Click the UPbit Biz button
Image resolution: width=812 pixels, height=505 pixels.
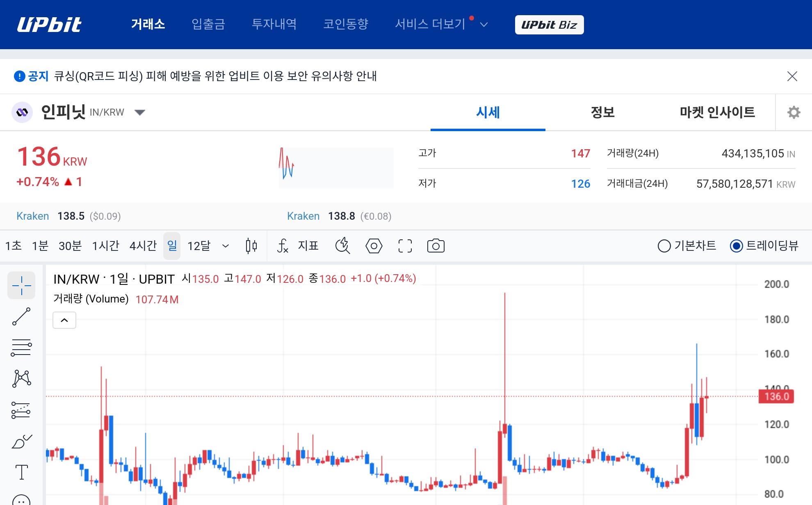[x=549, y=25]
